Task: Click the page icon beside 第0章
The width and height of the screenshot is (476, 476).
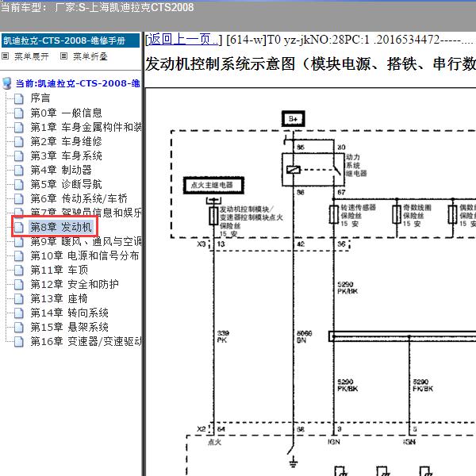Action: pyautogui.click(x=19, y=113)
